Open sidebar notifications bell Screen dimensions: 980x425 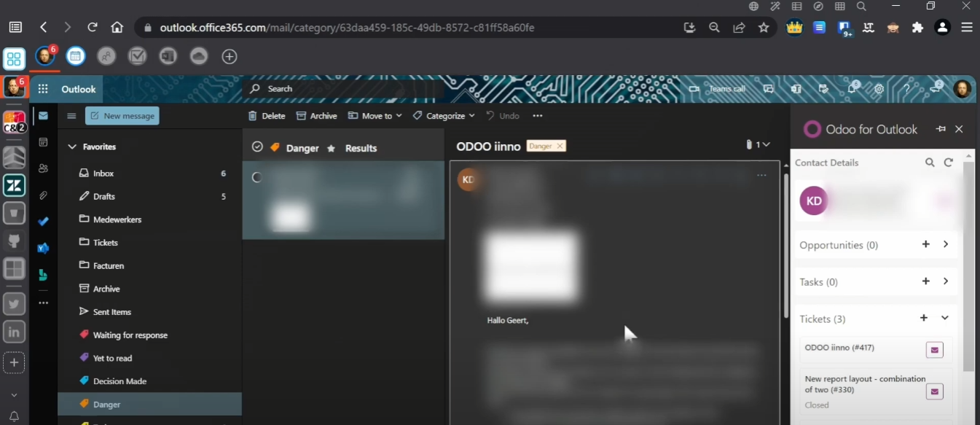tap(14, 417)
